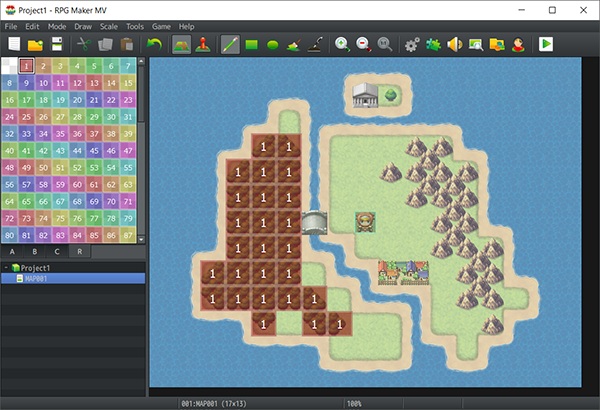Screen dimensions: 600x410
Task: Select region ID 53 swatch
Action: click(94, 167)
